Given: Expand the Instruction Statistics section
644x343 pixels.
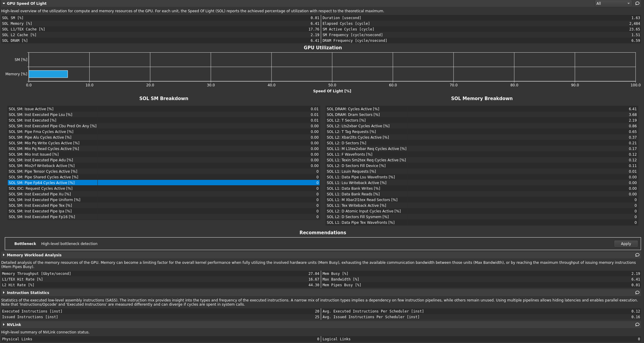Looking at the screenshot, I should (4, 293).
